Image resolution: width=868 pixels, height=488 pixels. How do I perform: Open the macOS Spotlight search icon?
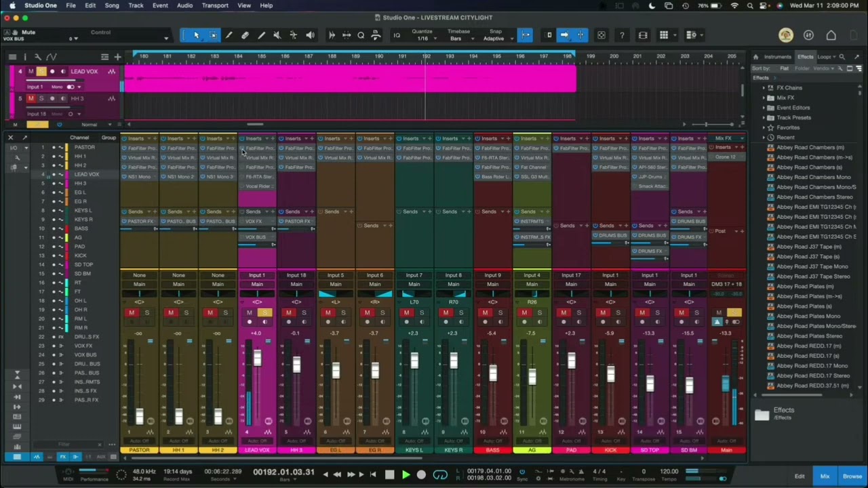tap(750, 5)
